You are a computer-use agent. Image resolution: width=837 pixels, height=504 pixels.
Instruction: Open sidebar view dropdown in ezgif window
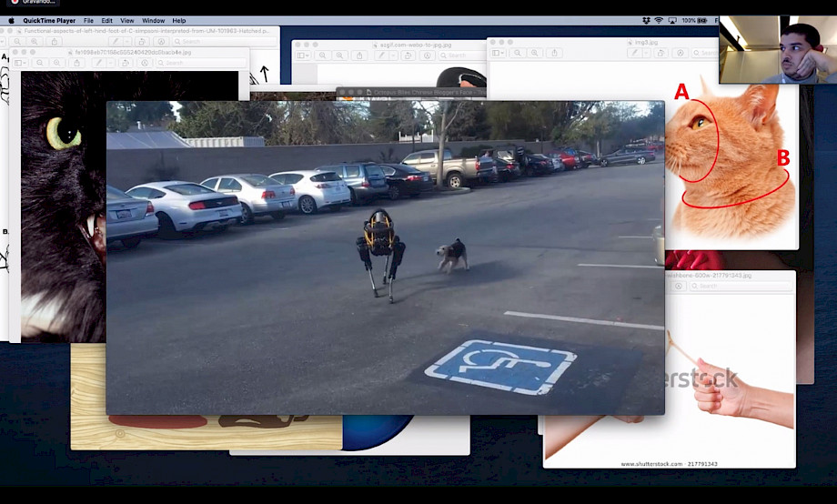pyautogui.click(x=303, y=55)
